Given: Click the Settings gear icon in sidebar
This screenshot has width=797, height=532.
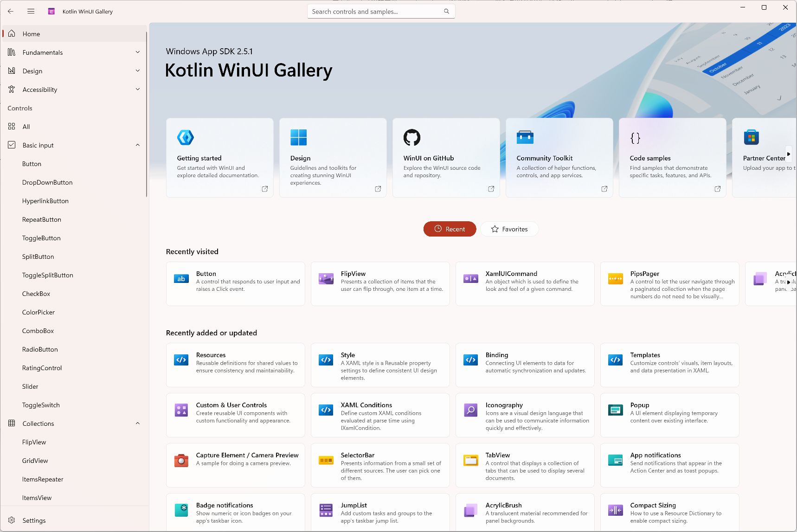Looking at the screenshot, I should pos(12,520).
